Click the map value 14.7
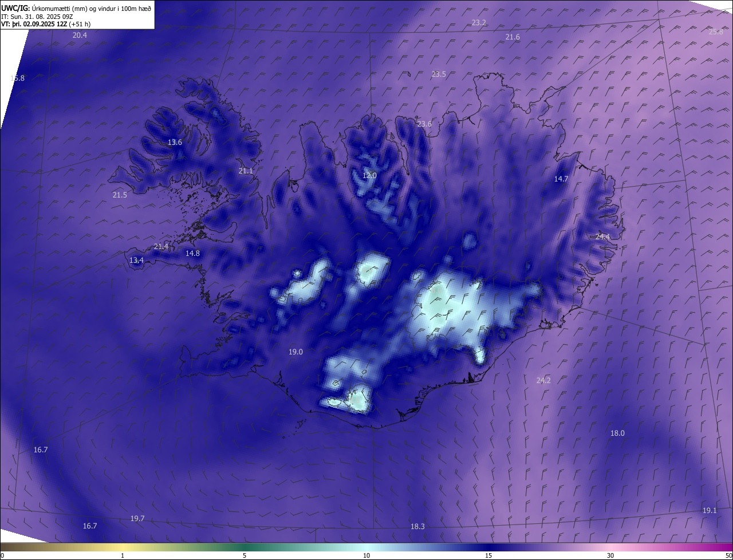Screen dimensions: 733x560 coord(561,179)
